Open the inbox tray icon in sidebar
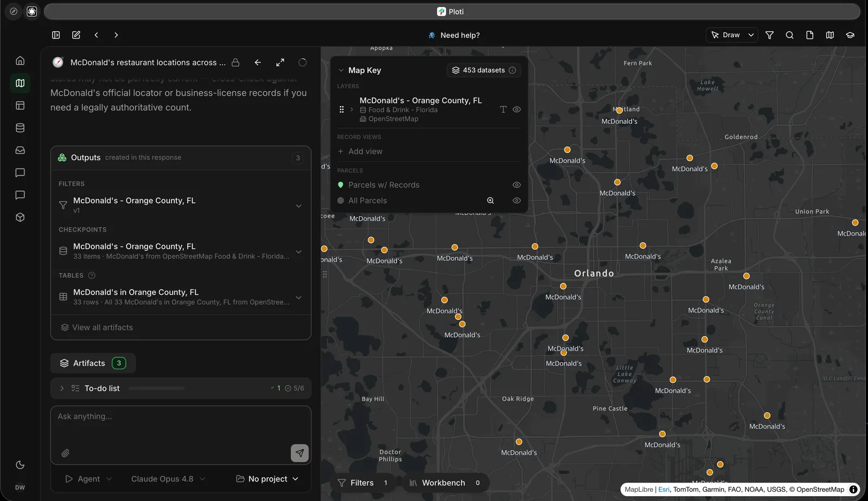 pos(20,150)
